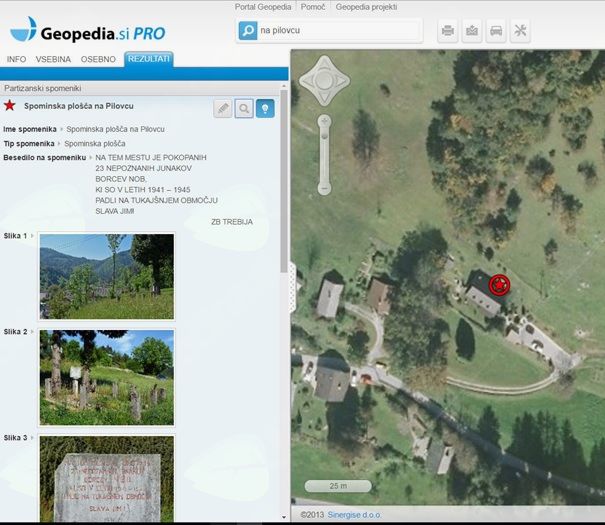Click the red star marker on the map
605x525 pixels.
pos(499,286)
